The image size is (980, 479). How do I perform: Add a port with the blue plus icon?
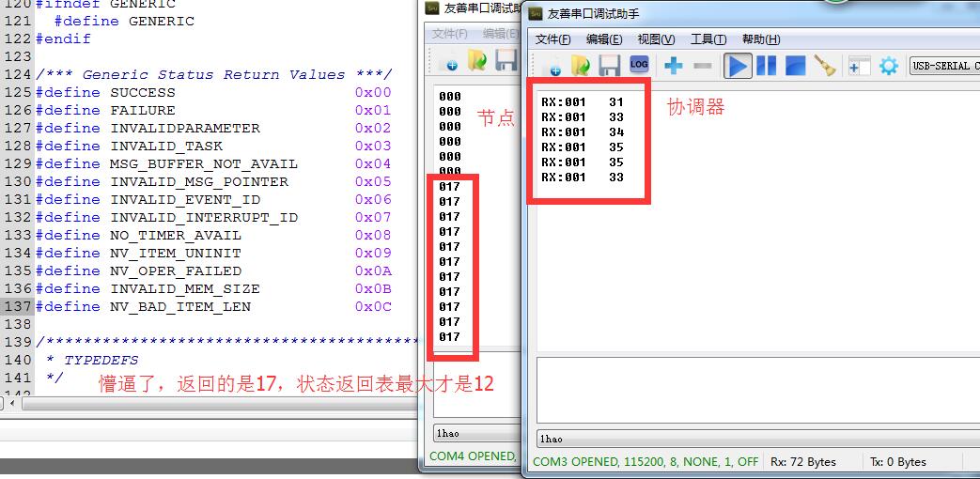pos(673,65)
